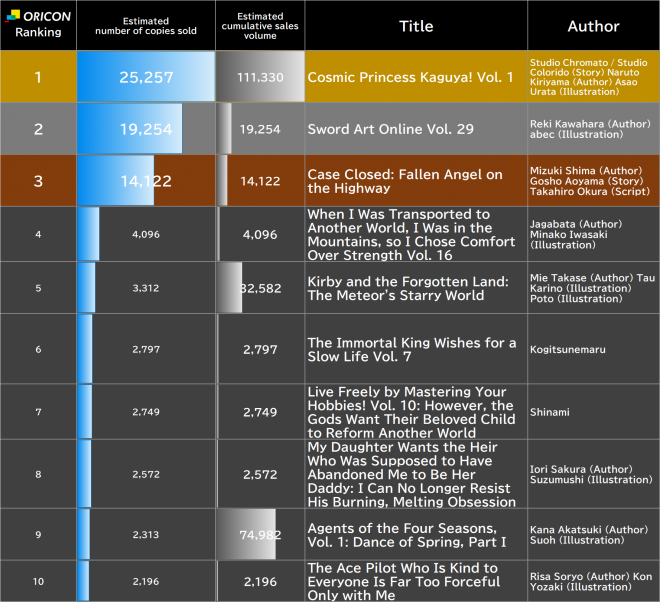Click Jagabata author cell

pyautogui.click(x=593, y=234)
